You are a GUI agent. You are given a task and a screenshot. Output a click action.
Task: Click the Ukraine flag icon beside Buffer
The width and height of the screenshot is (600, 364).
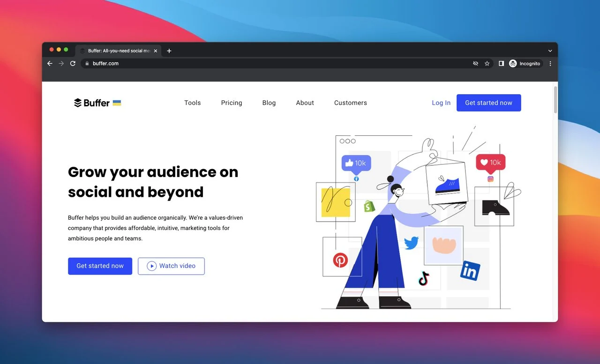pyautogui.click(x=117, y=103)
